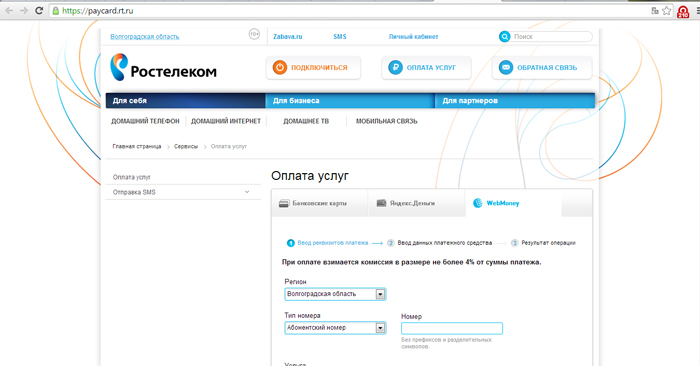Click the envelope icon of Обратная связь
Screen dimensions: 700x366
[x=506, y=67]
